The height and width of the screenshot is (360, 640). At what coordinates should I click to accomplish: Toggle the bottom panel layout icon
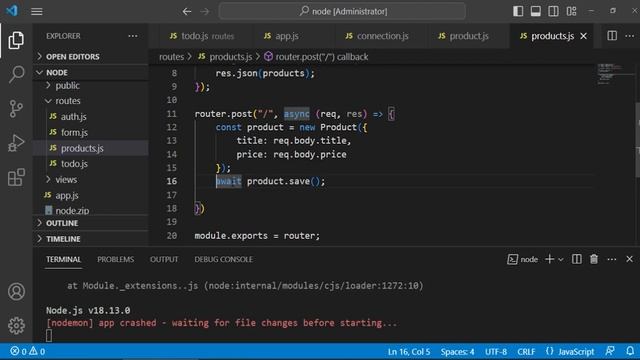pyautogui.click(x=536, y=11)
